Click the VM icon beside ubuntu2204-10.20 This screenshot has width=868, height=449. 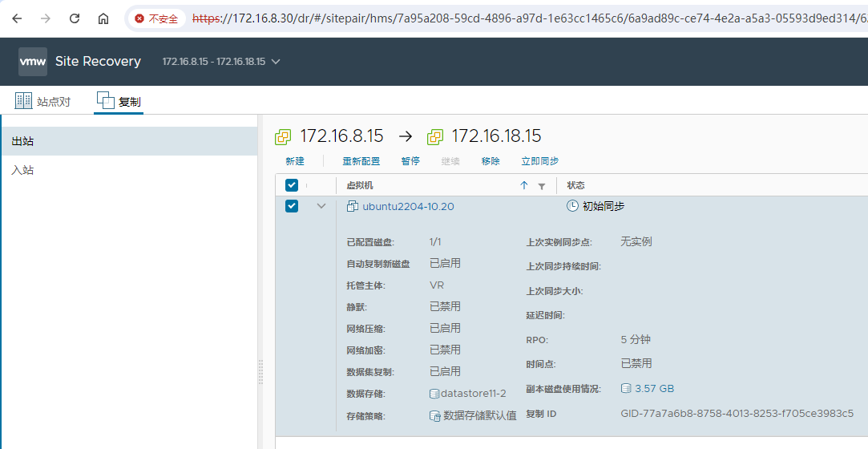coord(352,207)
